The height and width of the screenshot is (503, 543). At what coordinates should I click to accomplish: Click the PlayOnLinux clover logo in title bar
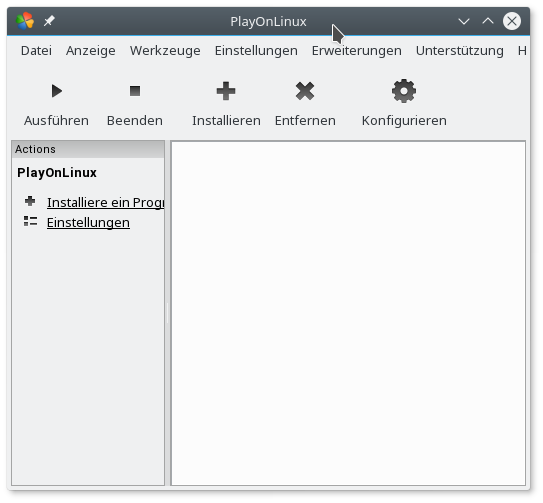pyautogui.click(x=25, y=21)
